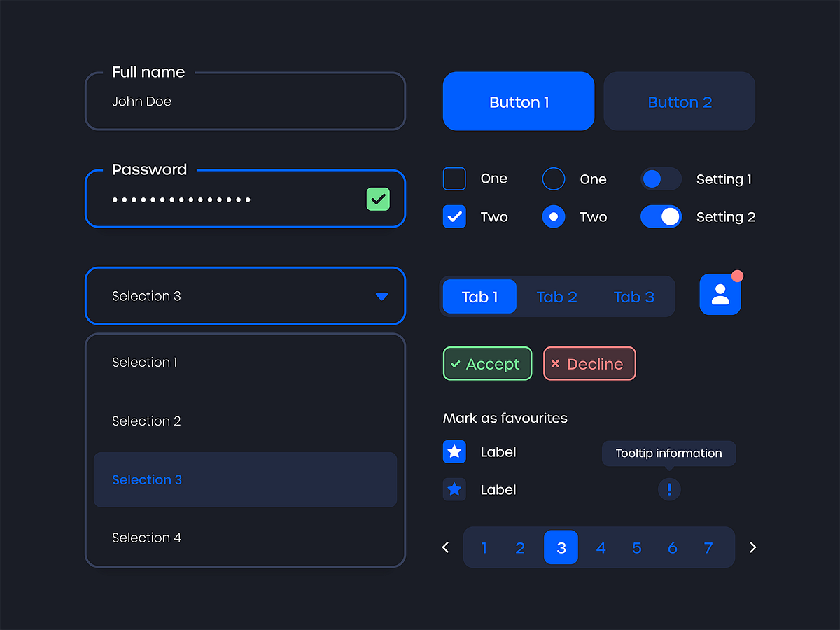
Task: Disable the Setting 2 toggle switch
Action: click(x=661, y=216)
